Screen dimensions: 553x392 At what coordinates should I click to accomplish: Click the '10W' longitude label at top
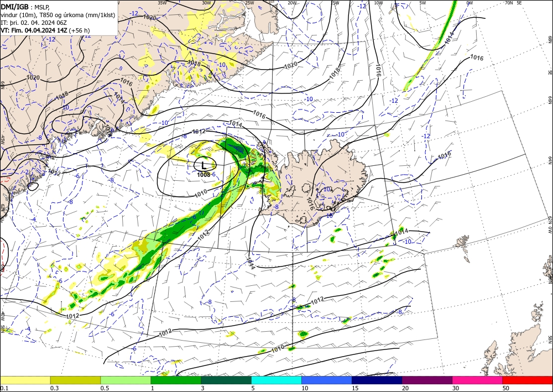(x=378, y=2)
